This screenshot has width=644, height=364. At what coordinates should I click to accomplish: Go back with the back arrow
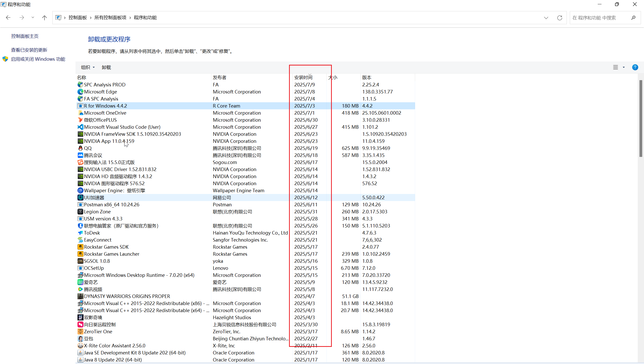coord(8,18)
